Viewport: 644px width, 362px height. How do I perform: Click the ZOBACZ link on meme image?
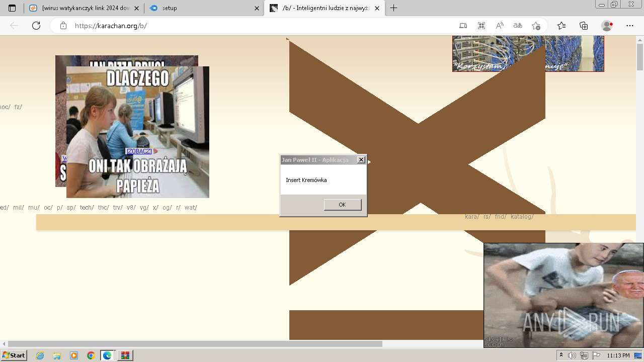[x=139, y=151]
